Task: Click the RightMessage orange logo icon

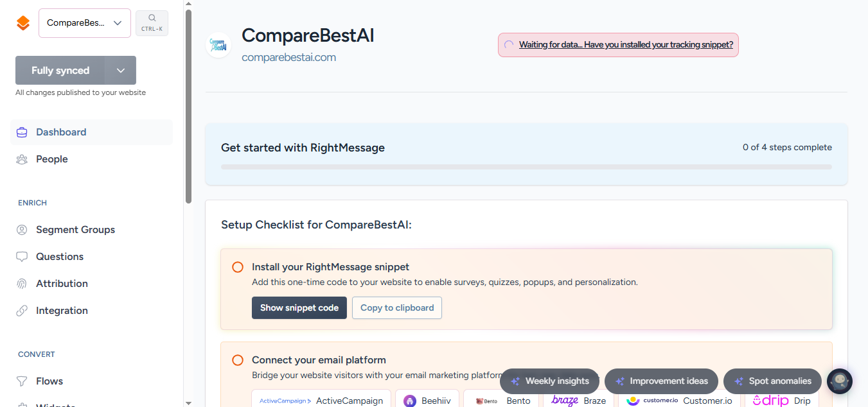Action: [23, 23]
